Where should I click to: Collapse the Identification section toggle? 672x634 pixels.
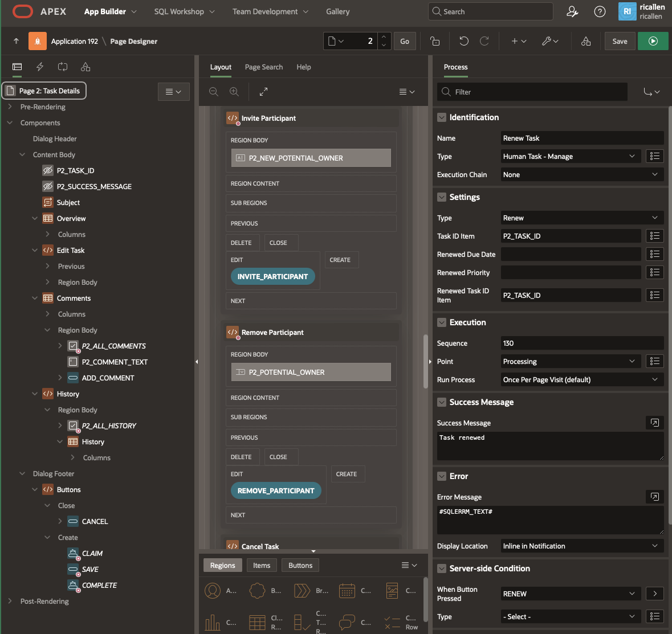pos(442,117)
